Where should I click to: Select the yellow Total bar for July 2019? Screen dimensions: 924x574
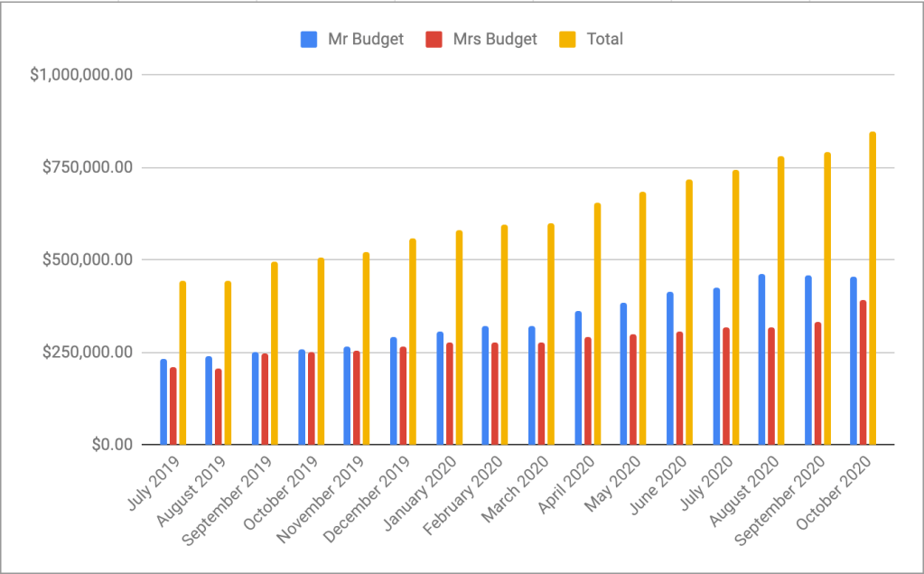coord(182,363)
